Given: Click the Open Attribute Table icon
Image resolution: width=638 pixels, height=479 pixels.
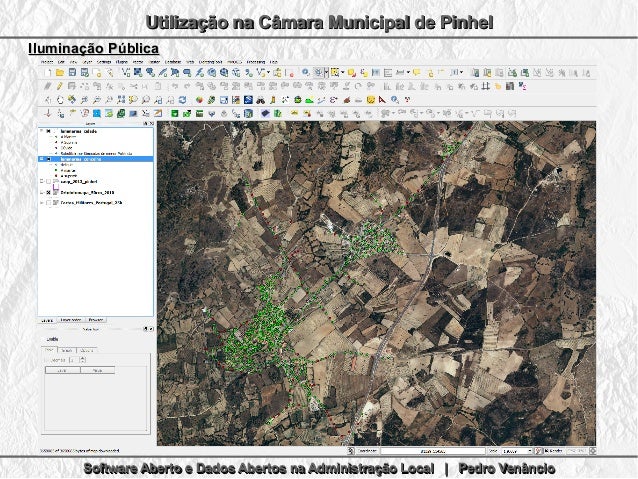Looking at the screenshot, I should click(x=375, y=73).
